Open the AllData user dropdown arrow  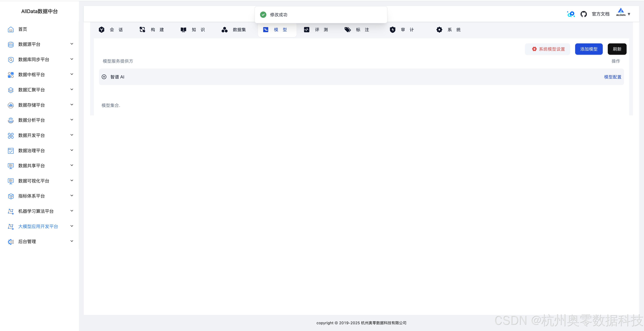tap(629, 14)
